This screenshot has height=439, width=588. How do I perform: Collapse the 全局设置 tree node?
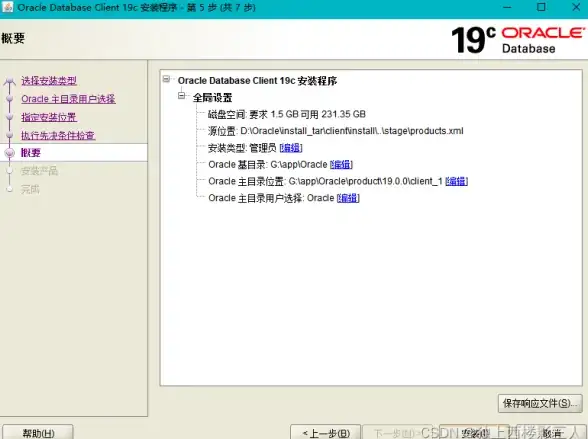[182, 96]
